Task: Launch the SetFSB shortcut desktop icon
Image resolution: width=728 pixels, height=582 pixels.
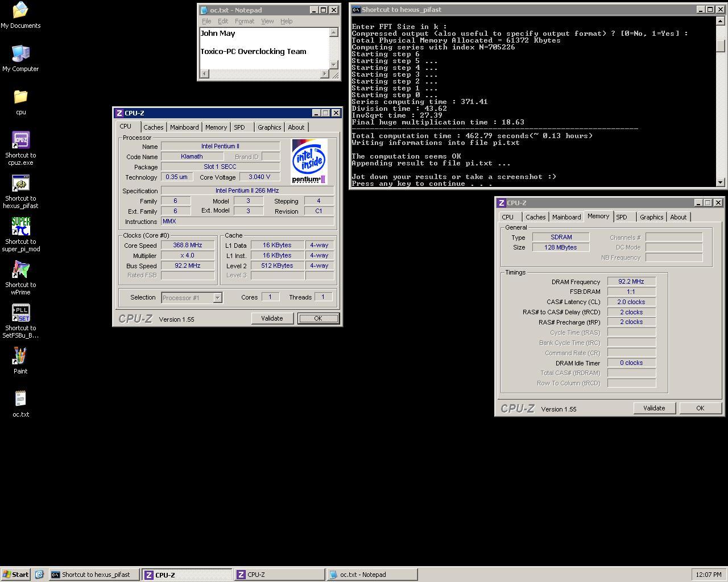Action: [x=20, y=321]
